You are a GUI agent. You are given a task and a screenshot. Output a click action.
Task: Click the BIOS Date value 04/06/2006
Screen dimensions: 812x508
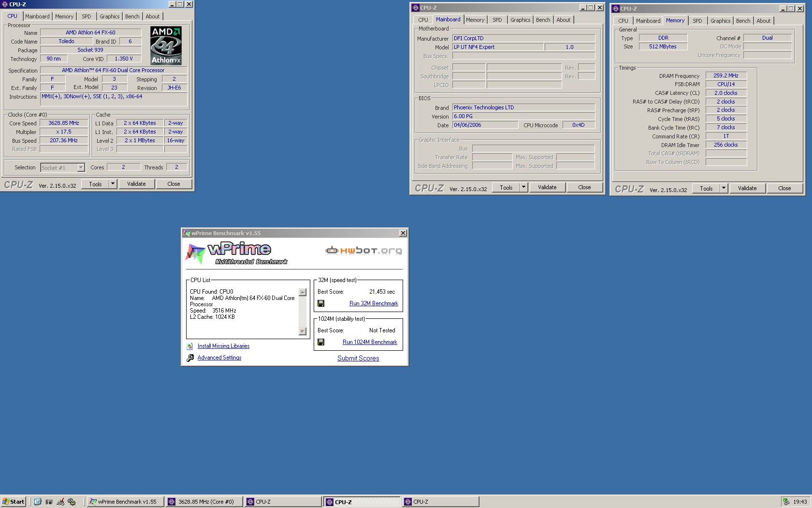(x=485, y=125)
